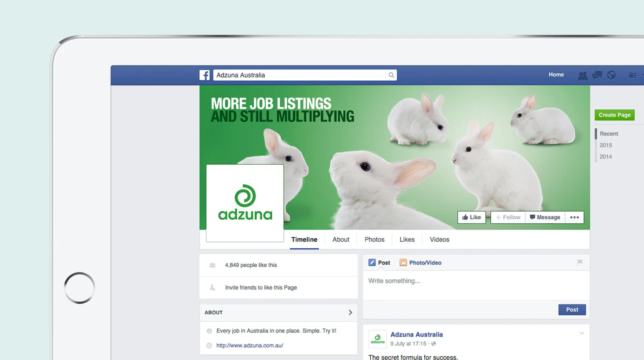Open friend requests icon in top bar
This screenshot has width=644, height=360.
click(582, 75)
